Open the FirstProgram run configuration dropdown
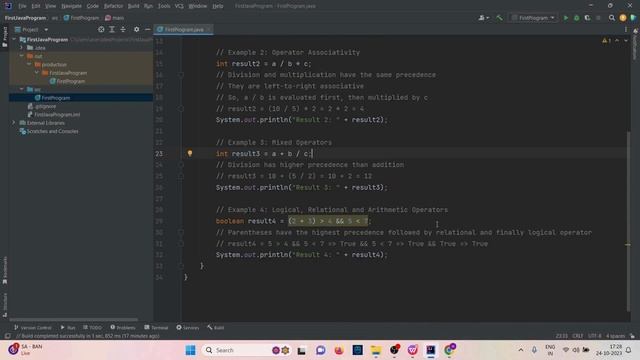 tap(533, 18)
